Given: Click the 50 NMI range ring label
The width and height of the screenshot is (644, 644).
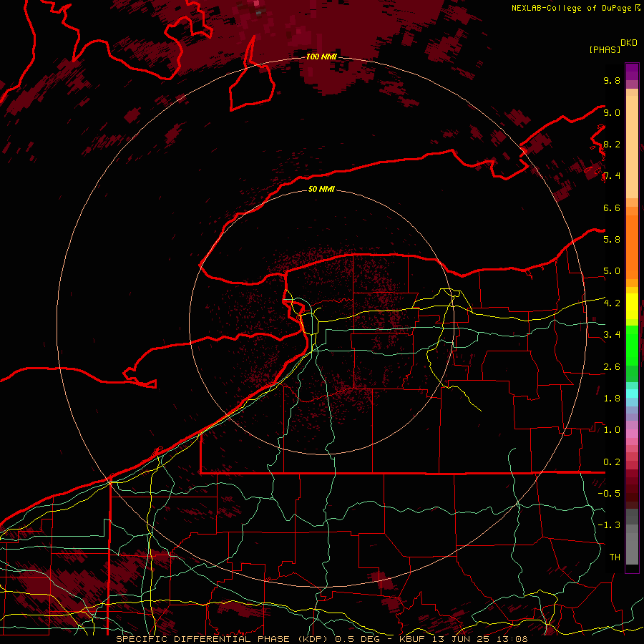Looking at the screenshot, I should 321,190.
